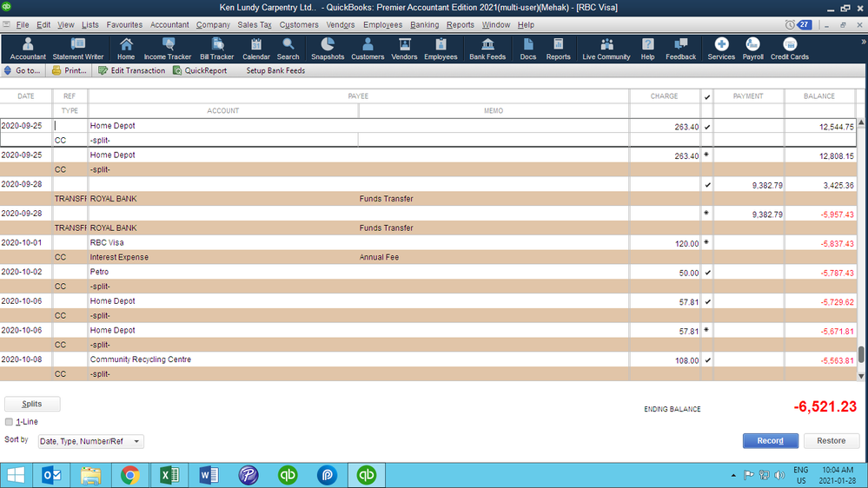Viewport: 868px width, 488px height.
Task: Open the Employees center icon
Action: 441,49
